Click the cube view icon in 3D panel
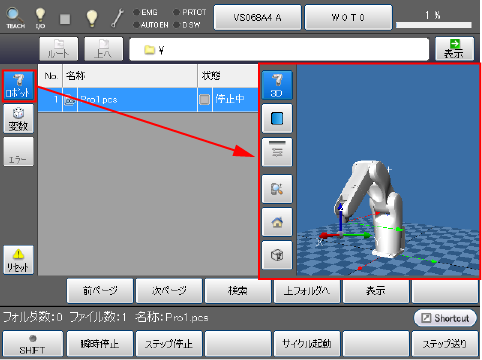 (x=277, y=255)
